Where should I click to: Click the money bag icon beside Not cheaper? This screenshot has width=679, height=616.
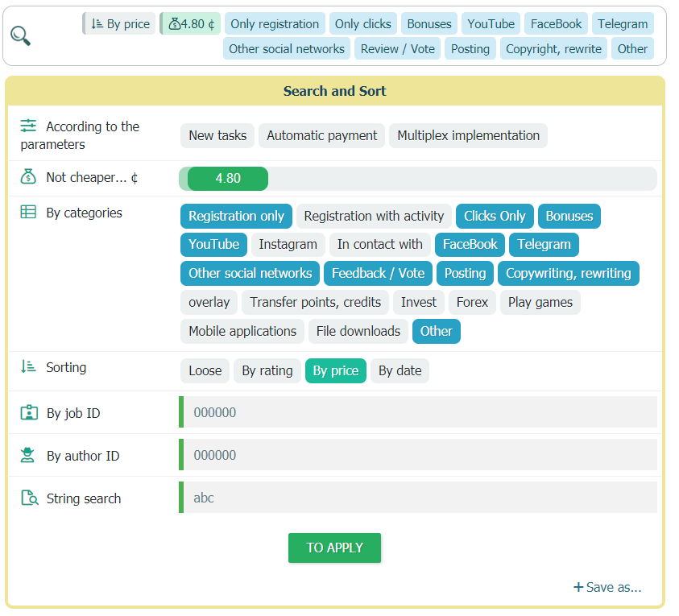(28, 176)
